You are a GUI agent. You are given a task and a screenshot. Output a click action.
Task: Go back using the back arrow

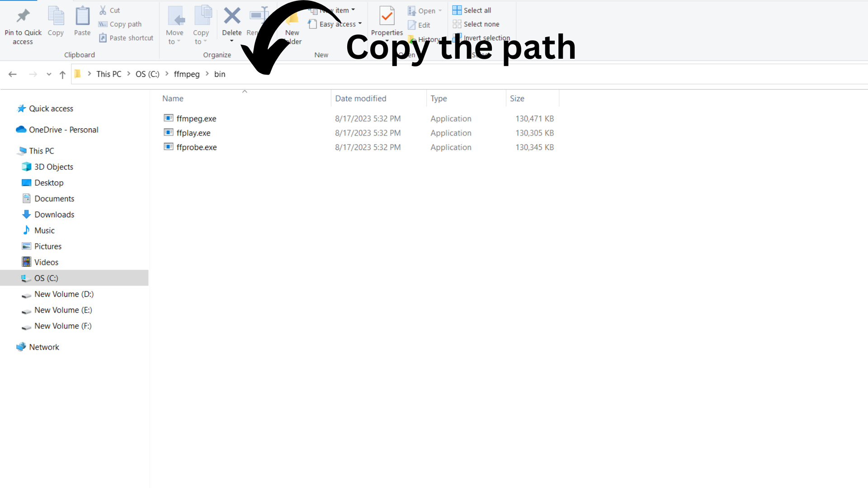13,74
